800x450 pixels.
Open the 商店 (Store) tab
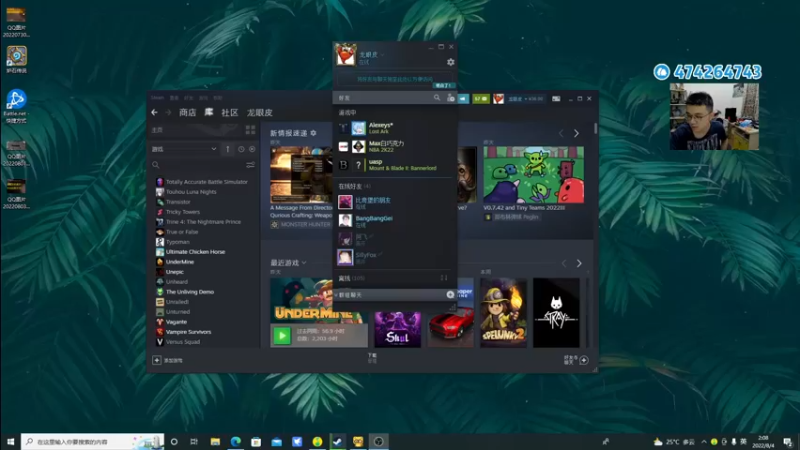pyautogui.click(x=187, y=112)
